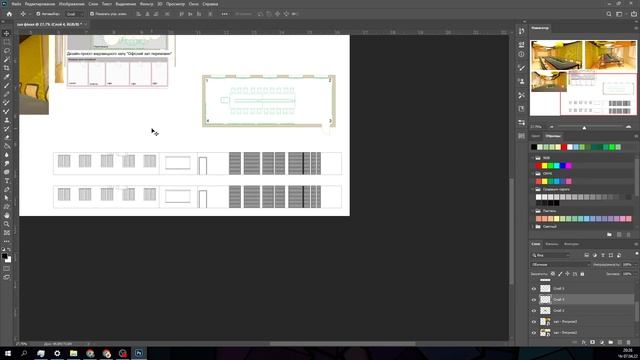Create new swatch group folder icon
640x360 pixels.
[609, 235]
